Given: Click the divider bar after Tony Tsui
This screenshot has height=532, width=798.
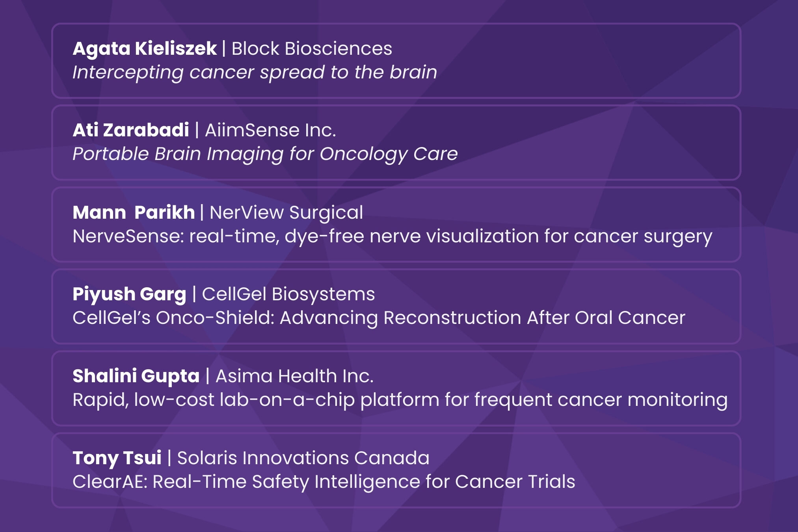Looking at the screenshot, I should 169,458.
